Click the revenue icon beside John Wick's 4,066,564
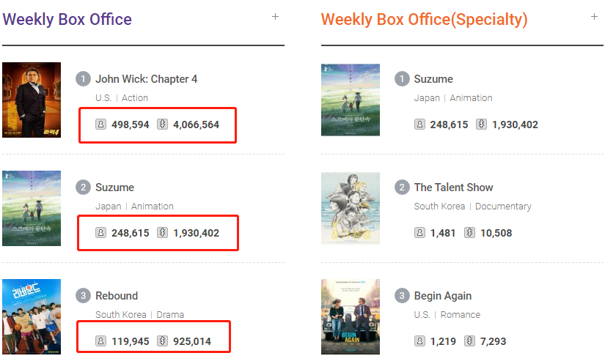This screenshot has height=364, width=616. (162, 125)
